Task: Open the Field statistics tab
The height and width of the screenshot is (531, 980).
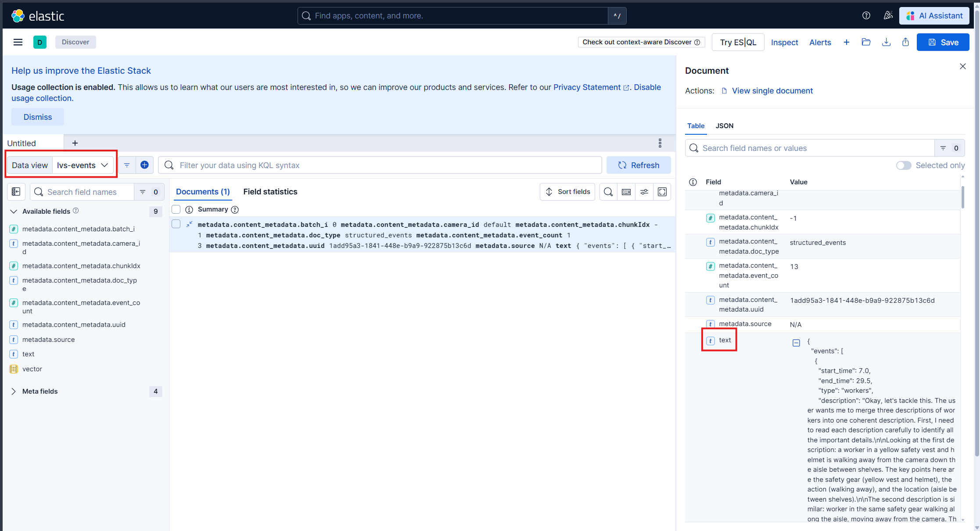Action: (270, 192)
